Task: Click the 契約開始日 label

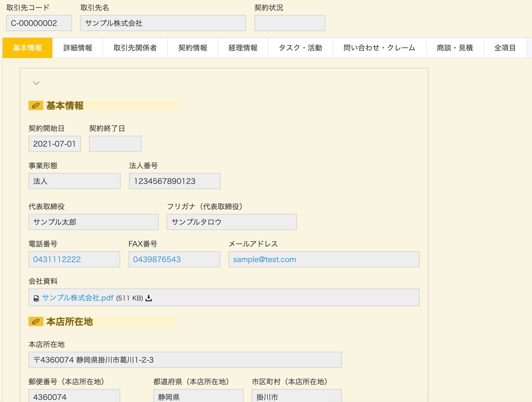Action: coord(47,129)
